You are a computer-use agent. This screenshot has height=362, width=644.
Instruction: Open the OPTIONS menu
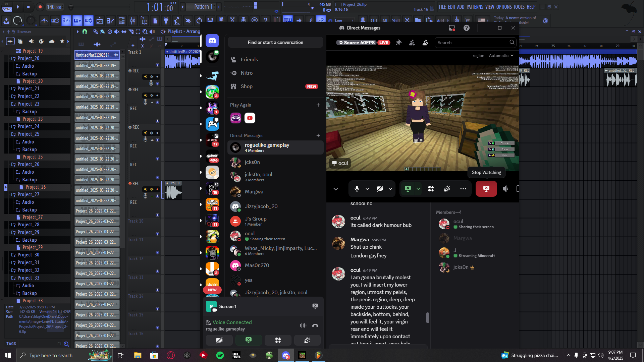coord(504,7)
